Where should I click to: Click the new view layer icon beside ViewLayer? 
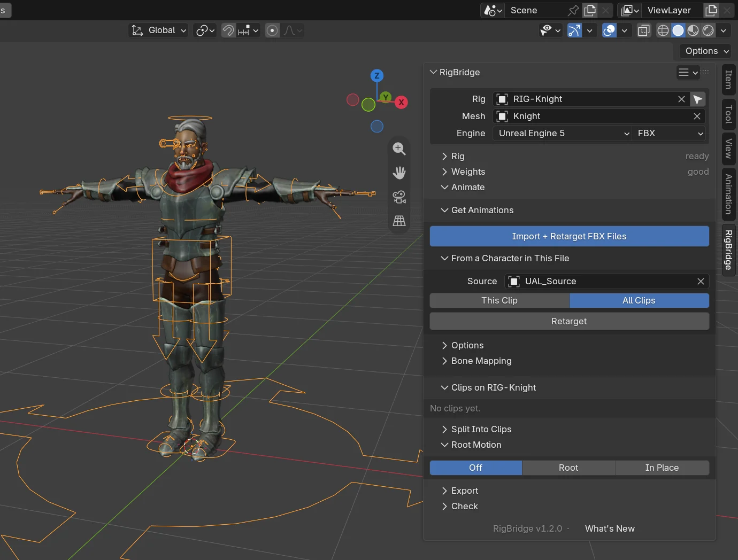tap(711, 10)
